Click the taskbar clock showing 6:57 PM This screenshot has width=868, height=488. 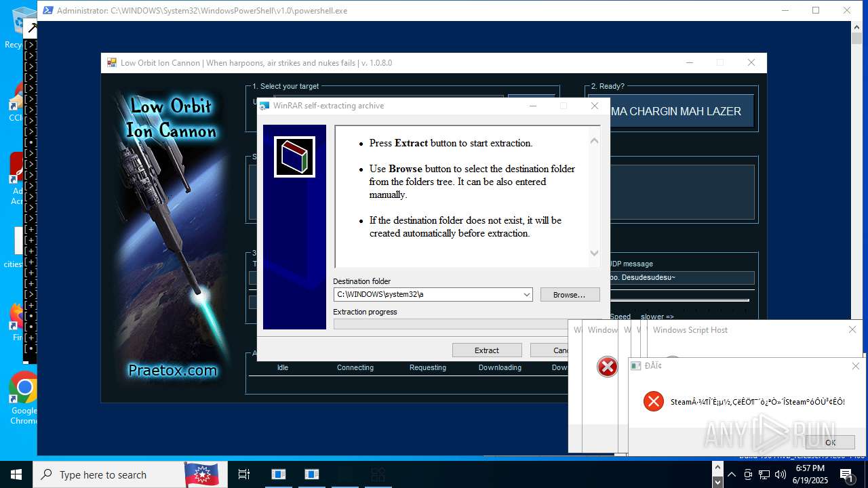[x=811, y=474]
